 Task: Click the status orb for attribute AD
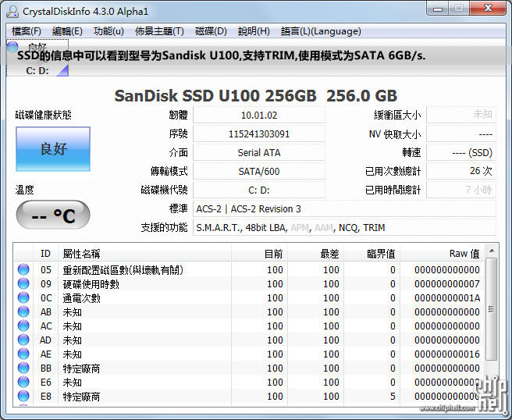pos(23,340)
